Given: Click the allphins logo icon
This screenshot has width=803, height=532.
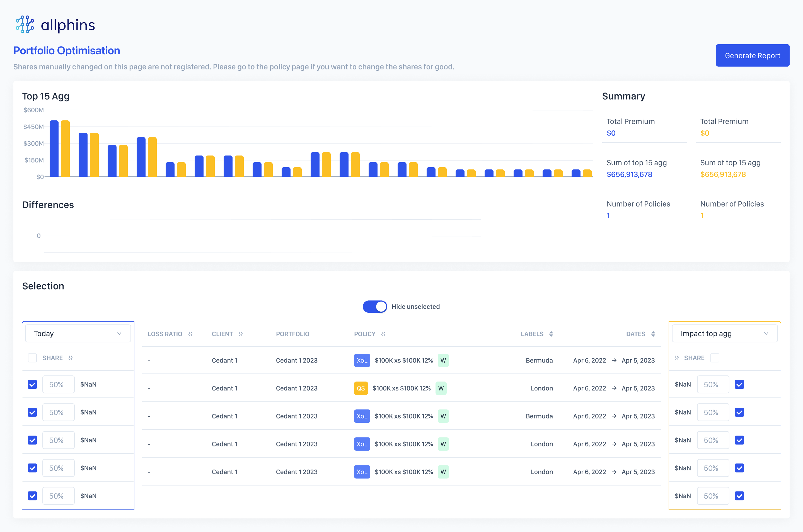Looking at the screenshot, I should pos(25,25).
